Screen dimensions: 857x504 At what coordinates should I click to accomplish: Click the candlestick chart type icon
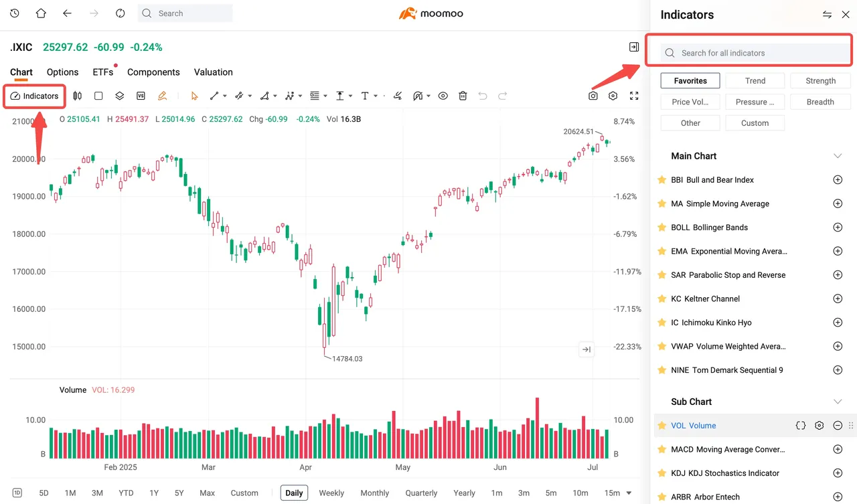click(x=78, y=96)
